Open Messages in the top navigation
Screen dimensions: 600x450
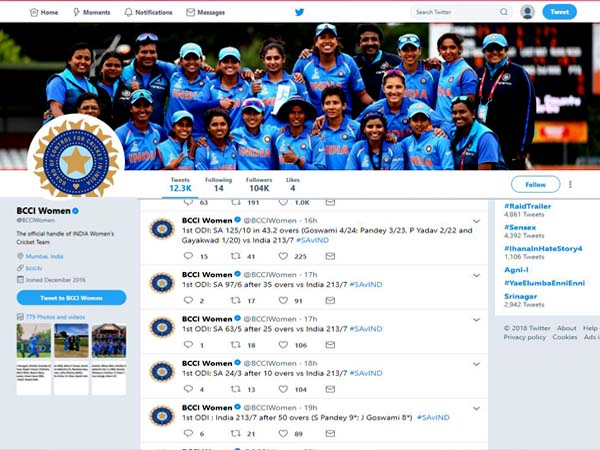pyautogui.click(x=205, y=12)
